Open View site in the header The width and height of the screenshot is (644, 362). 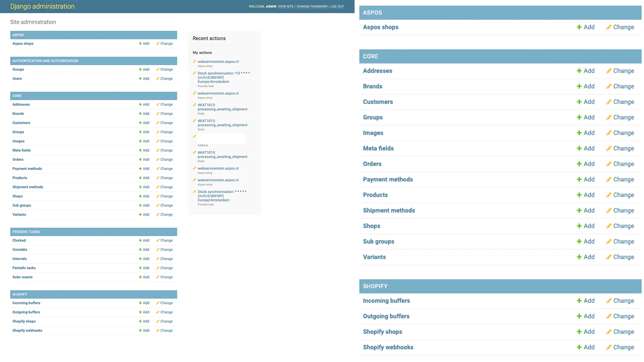(x=286, y=6)
